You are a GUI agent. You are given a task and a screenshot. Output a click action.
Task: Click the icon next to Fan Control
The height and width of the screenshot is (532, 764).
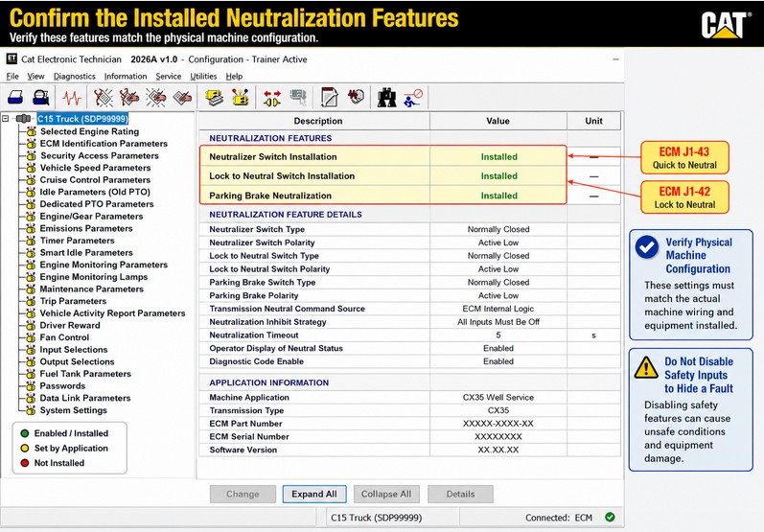[x=32, y=337]
